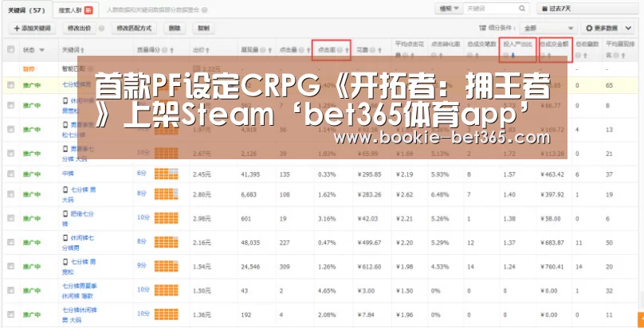This screenshot has width=644, height=328.
Task: Sort by 花费 column arrow
Action: click(x=379, y=50)
